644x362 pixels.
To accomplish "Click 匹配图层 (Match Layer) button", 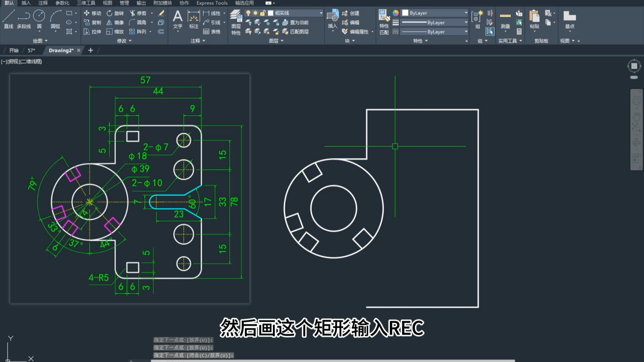I will pyautogui.click(x=296, y=32).
